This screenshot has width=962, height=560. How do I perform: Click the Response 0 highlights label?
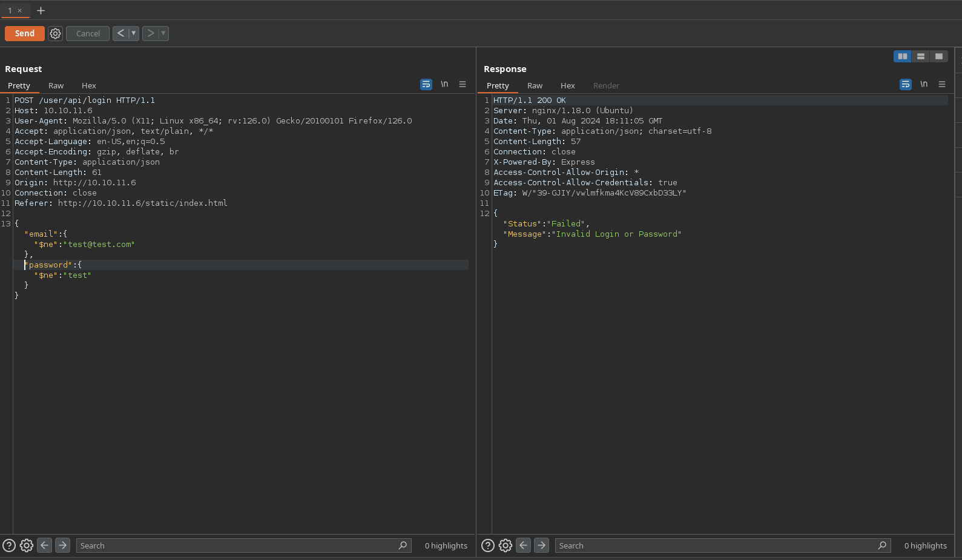click(x=926, y=545)
